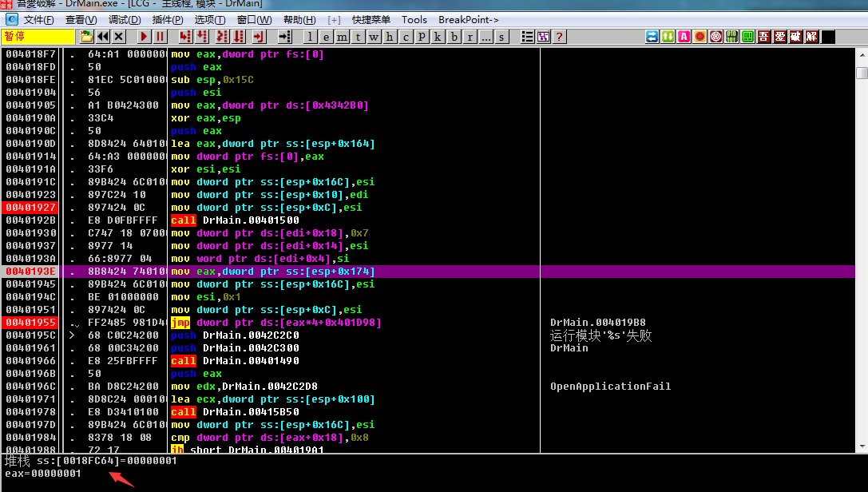This screenshot has height=492, width=868.
Task: Click the Step Over toolbar icon
Action: [202, 37]
